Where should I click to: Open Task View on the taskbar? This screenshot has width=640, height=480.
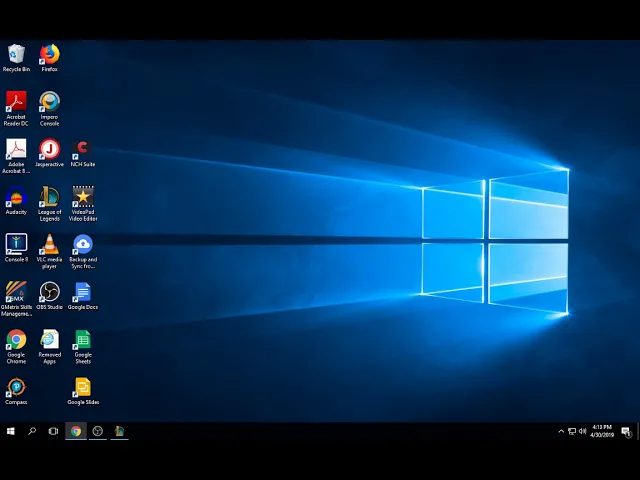53,431
